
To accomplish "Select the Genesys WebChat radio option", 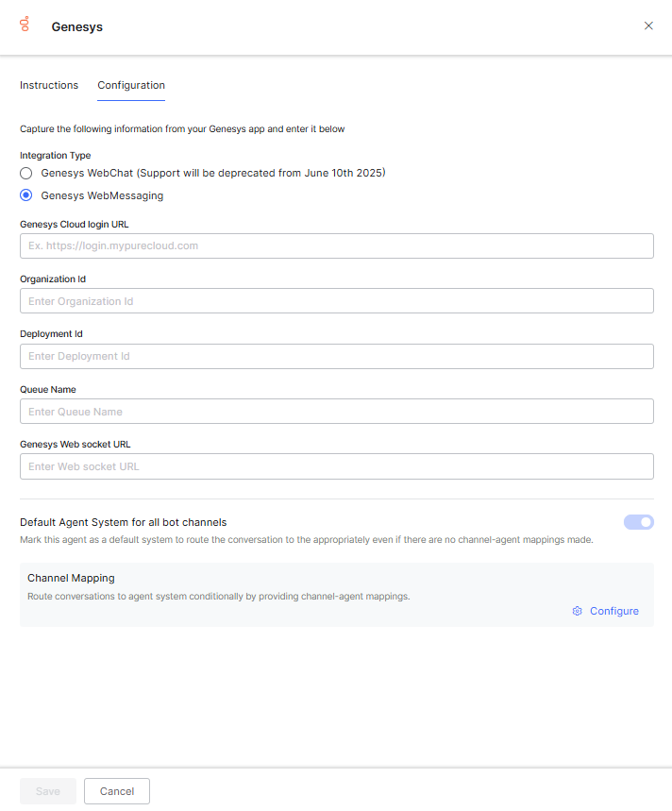I will (x=26, y=174).
